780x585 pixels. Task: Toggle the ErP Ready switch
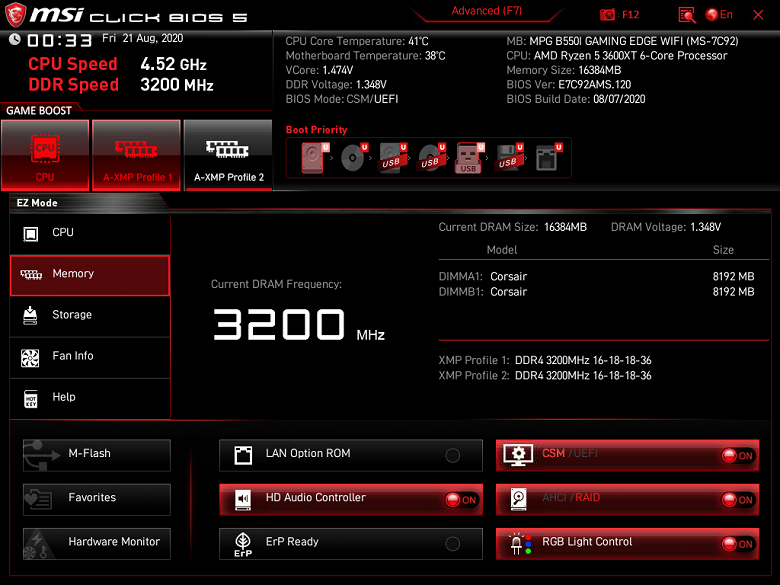(452, 544)
